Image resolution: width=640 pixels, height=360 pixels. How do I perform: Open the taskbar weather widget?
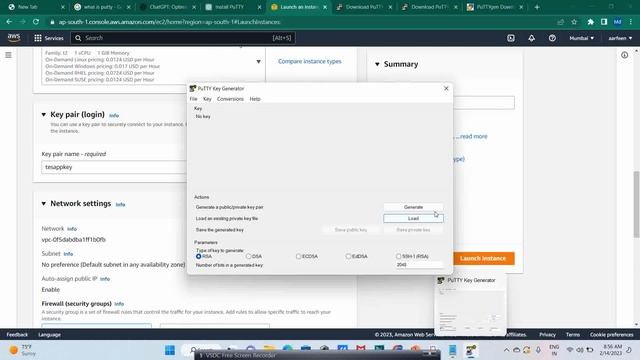(22, 350)
